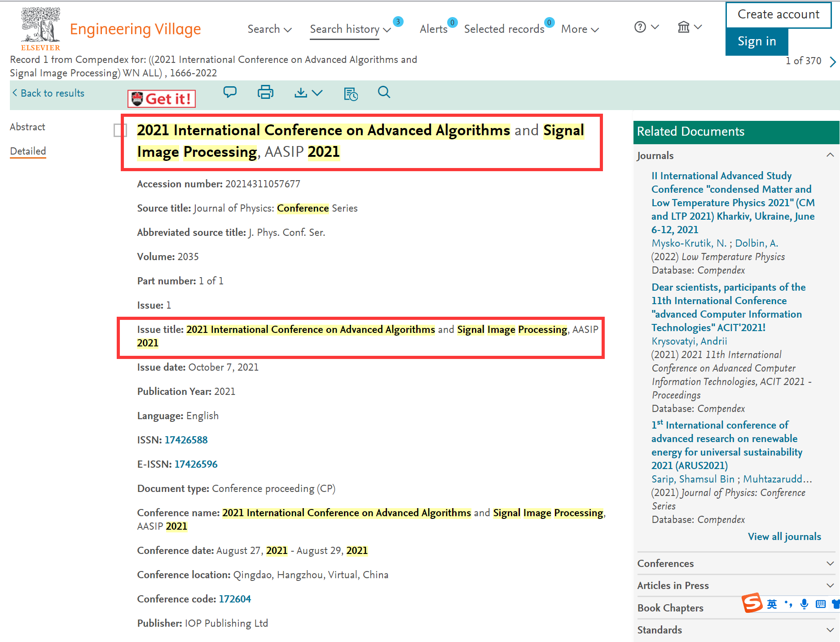This screenshot has height=642, width=840.
Task: Expand the Conferences section
Action: [736, 563]
